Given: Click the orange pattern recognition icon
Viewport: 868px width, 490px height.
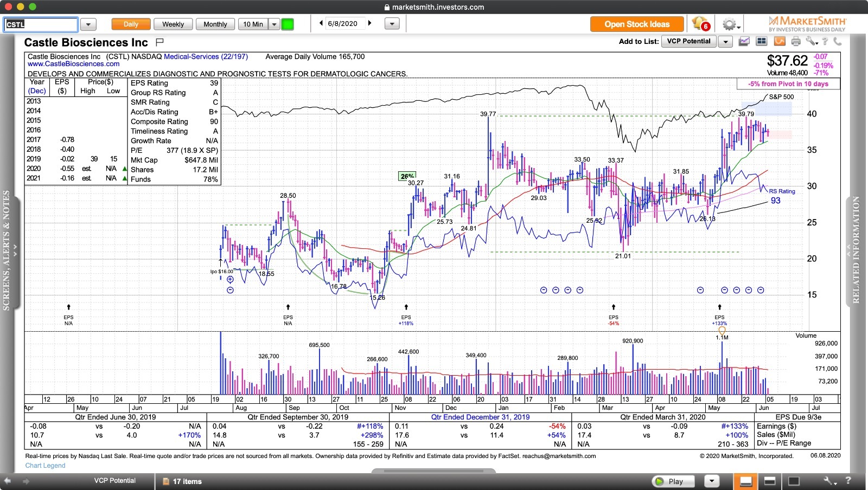Looking at the screenshot, I should (x=779, y=41).
